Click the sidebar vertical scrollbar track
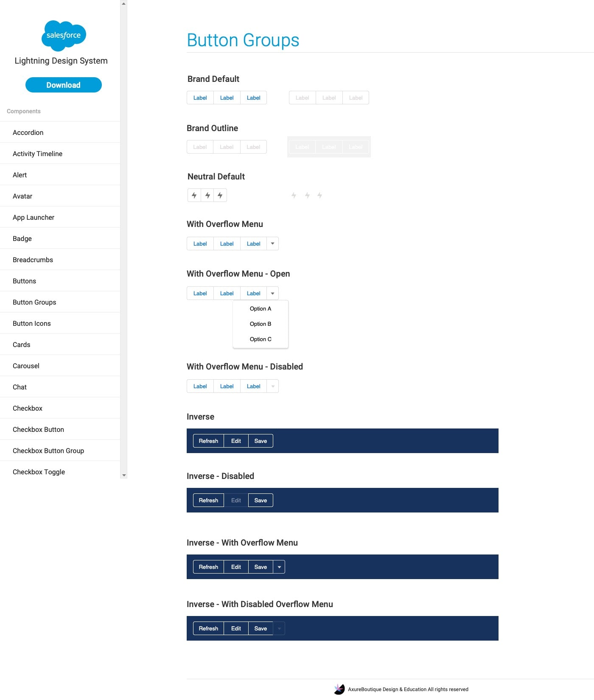The width and height of the screenshot is (594, 700). pyautogui.click(x=124, y=255)
